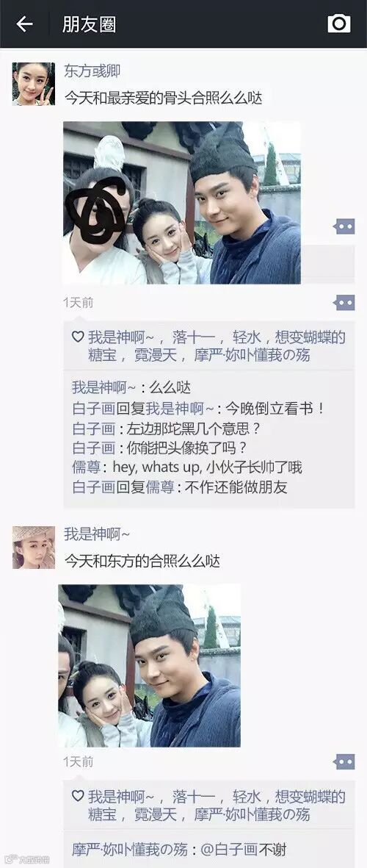Open 我是神啊~ username on second post
This screenshot has height=868, width=367.
pyautogui.click(x=97, y=534)
